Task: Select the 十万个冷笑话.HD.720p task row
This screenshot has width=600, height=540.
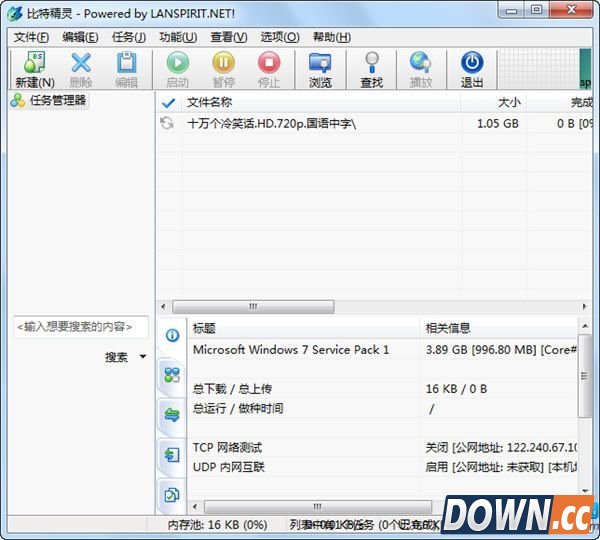Action: point(375,124)
